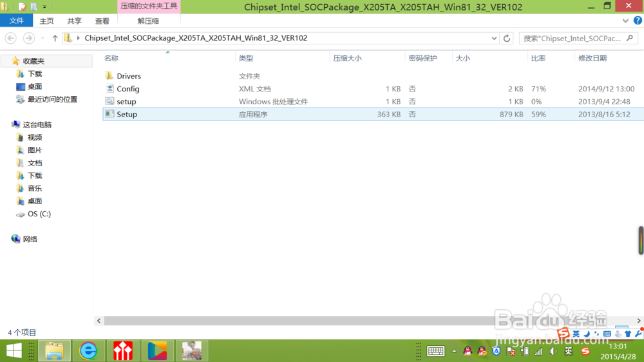Sort by 大小 column header
This screenshot has width=644, height=362.
(462, 59)
